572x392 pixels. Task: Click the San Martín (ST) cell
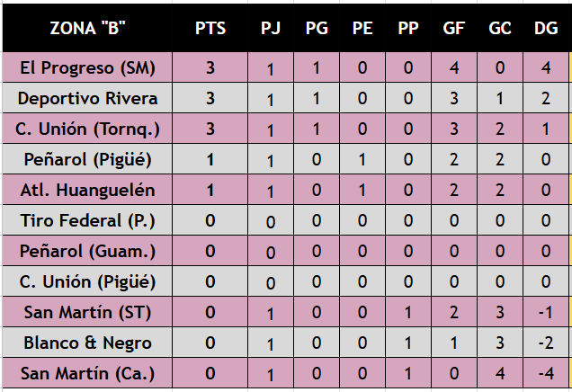click(87, 313)
